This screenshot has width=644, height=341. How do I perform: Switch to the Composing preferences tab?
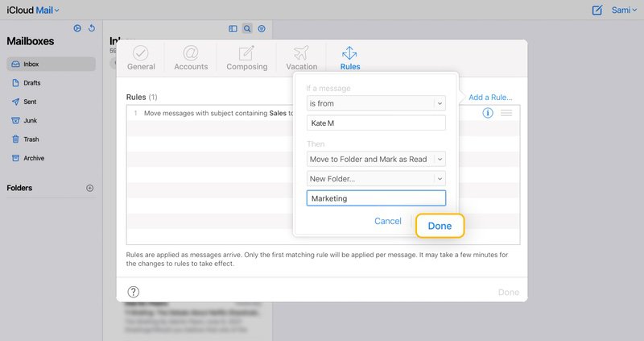(247, 58)
